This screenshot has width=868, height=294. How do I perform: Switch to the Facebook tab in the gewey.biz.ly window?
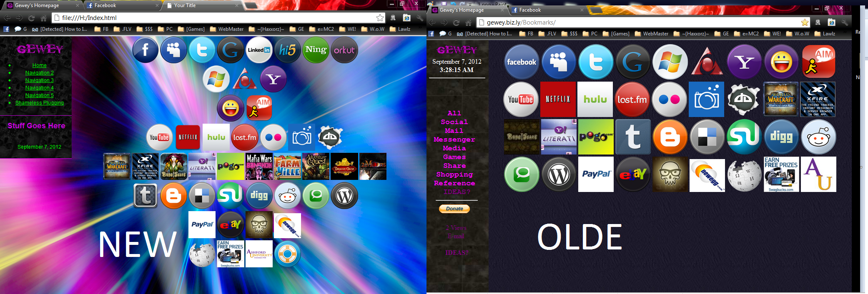pyautogui.click(x=546, y=10)
